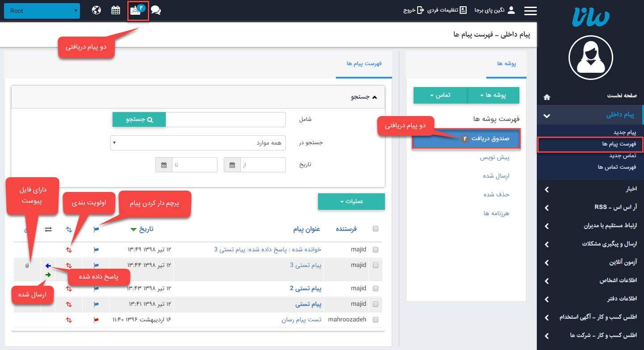Open the chat bubbles icon
The height and width of the screenshot is (350, 644).
pos(156,10)
